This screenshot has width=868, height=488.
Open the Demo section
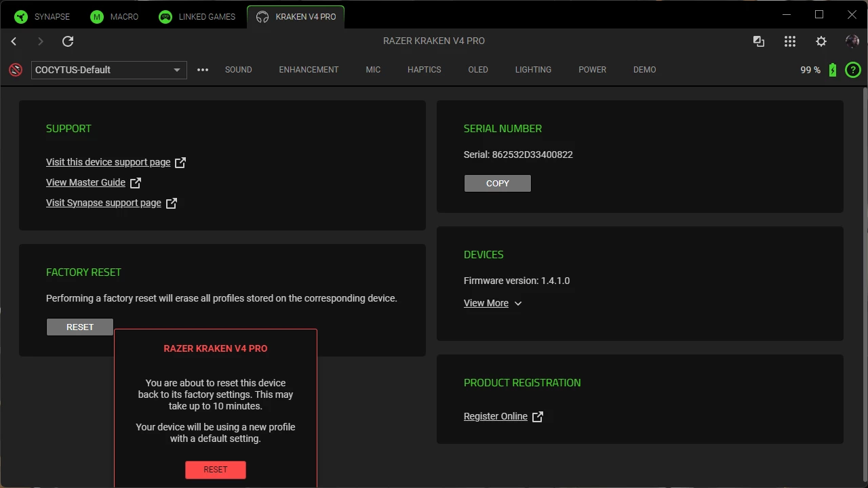(x=645, y=70)
